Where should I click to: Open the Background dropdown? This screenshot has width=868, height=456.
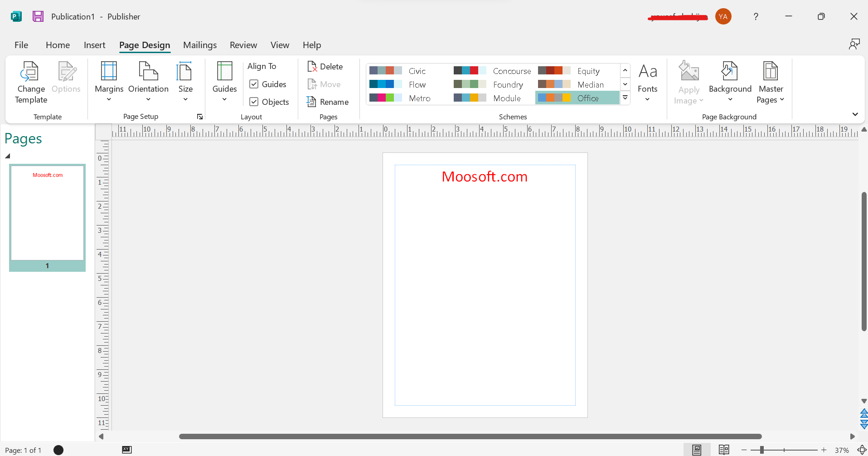(x=730, y=83)
